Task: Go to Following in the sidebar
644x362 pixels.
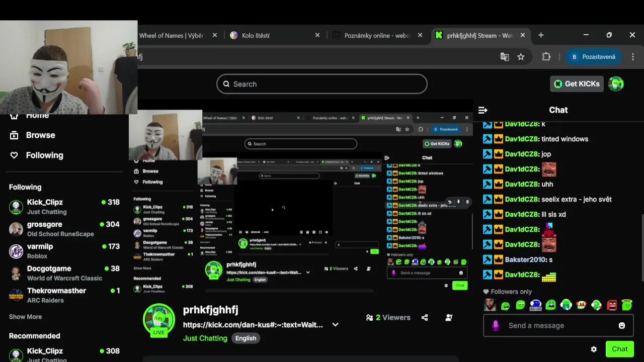Action: (x=45, y=155)
